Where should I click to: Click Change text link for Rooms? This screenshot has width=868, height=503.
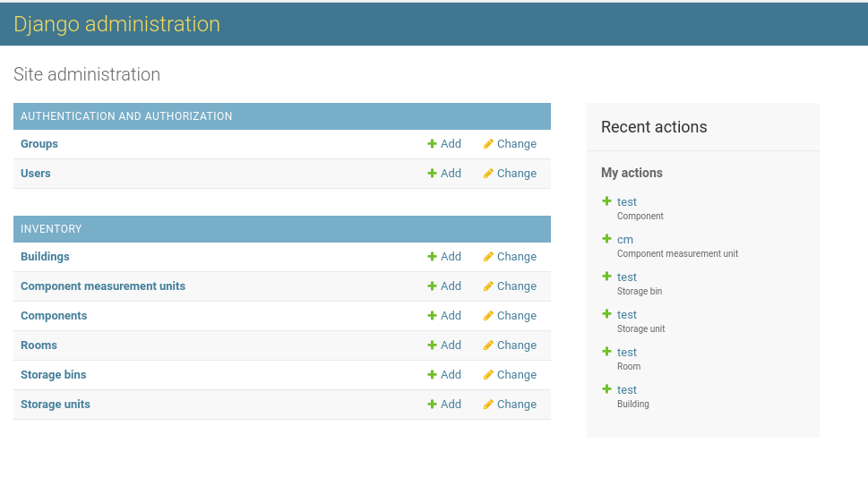click(x=517, y=345)
